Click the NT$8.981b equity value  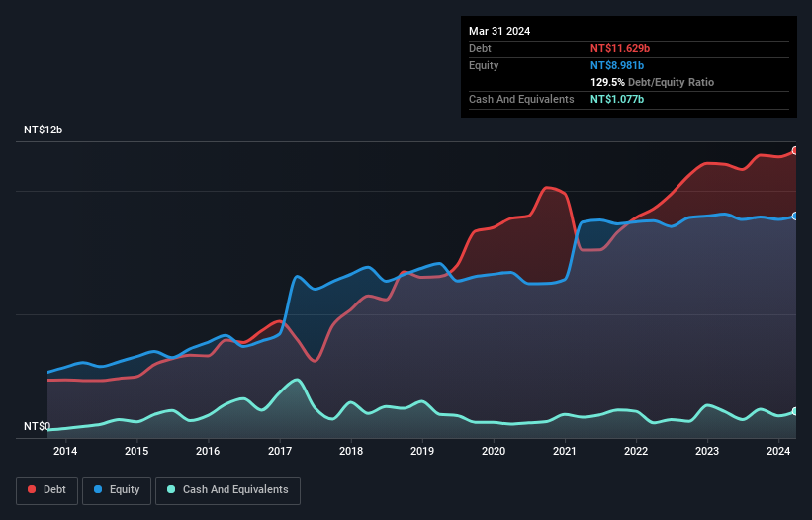click(617, 65)
